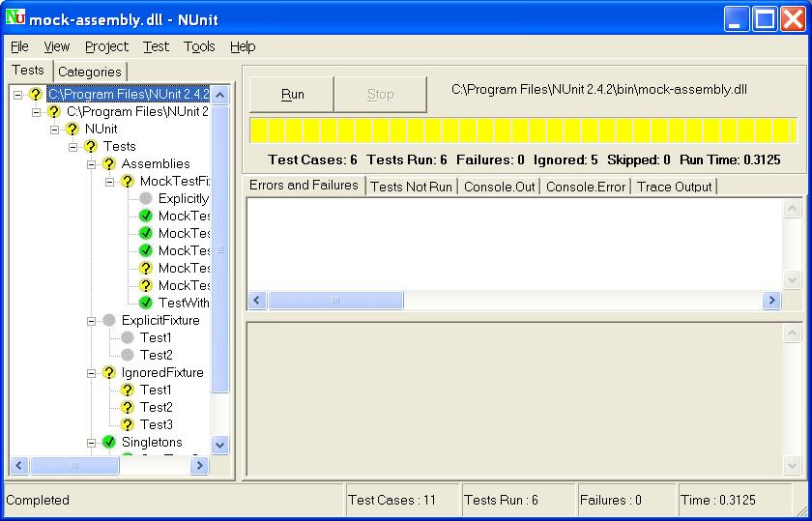
Task: Click the errors panel's scroll left arrow
Action: tap(257, 300)
